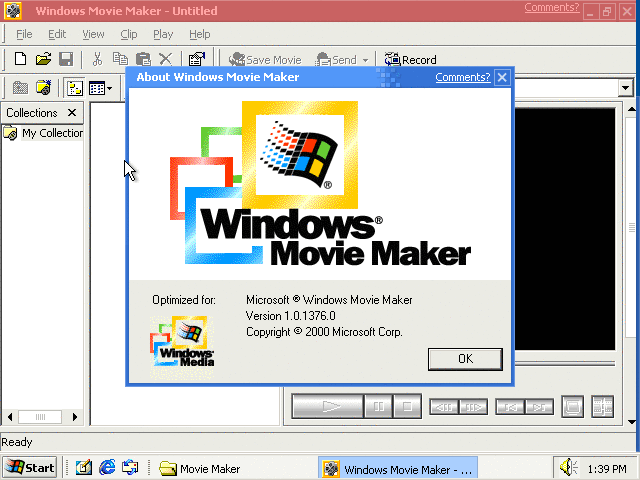Viewport: 640px width, 480px height.
Task: Open the Help menu
Action: click(200, 34)
